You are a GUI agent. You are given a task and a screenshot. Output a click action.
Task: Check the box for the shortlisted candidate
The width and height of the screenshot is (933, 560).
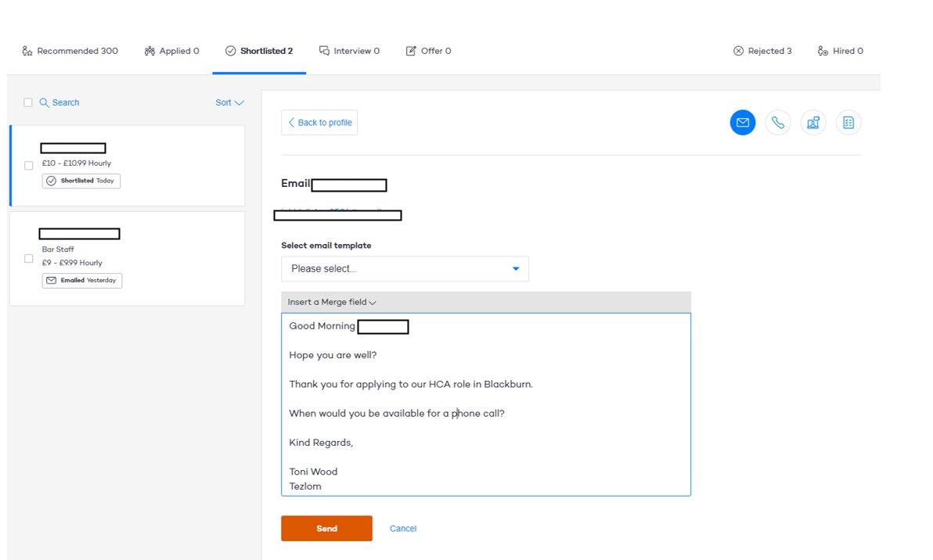tap(29, 165)
